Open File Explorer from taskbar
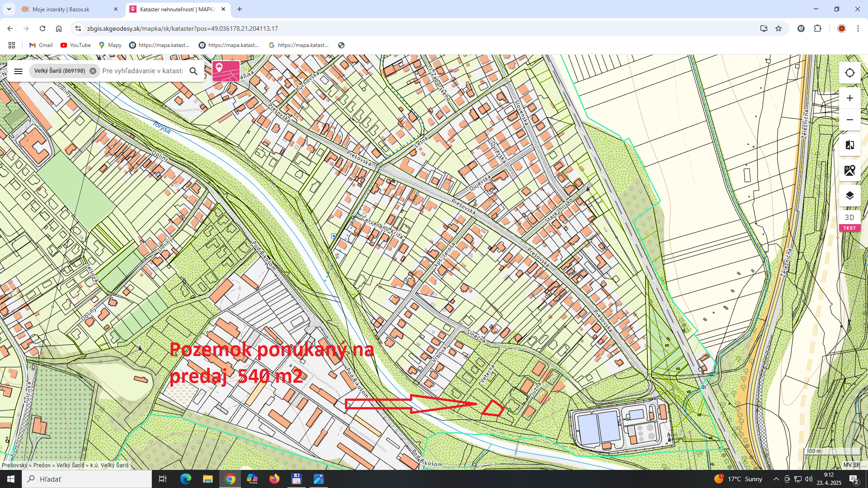Viewport: 868px width, 488px height. click(x=208, y=479)
